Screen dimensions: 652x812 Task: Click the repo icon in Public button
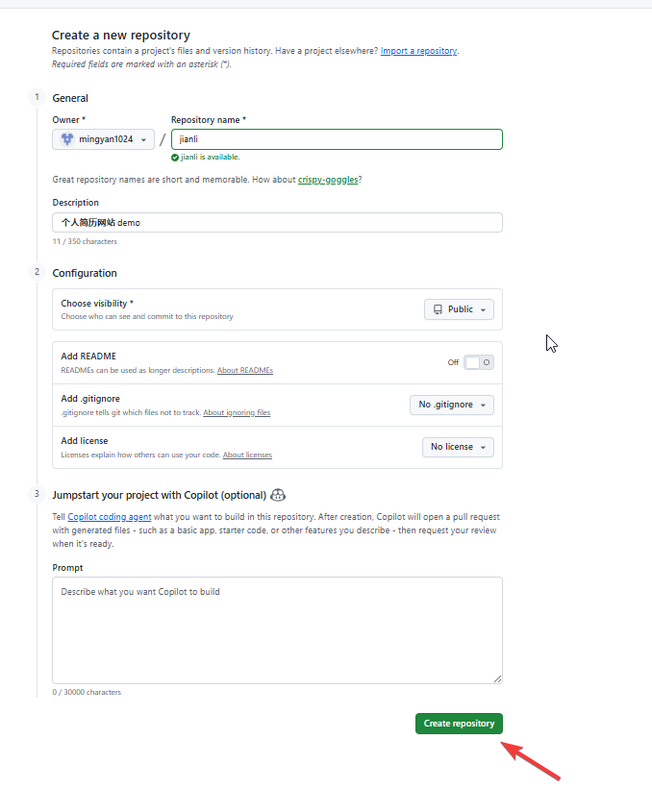click(438, 309)
